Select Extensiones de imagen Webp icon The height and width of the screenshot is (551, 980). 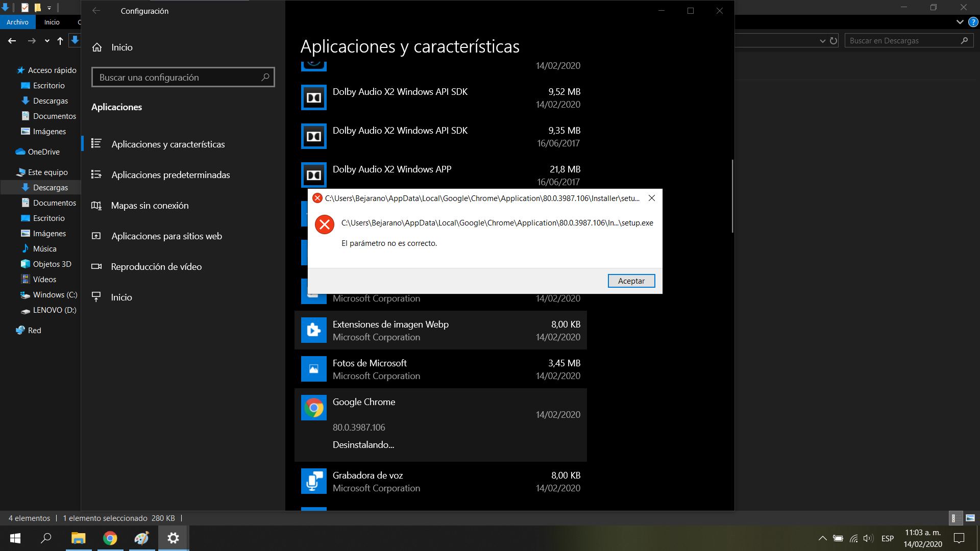(313, 330)
